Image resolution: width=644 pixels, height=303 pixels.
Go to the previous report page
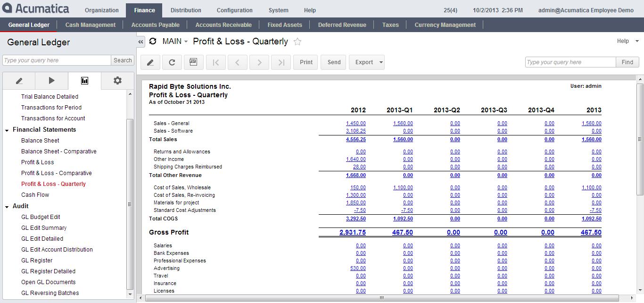tap(238, 62)
